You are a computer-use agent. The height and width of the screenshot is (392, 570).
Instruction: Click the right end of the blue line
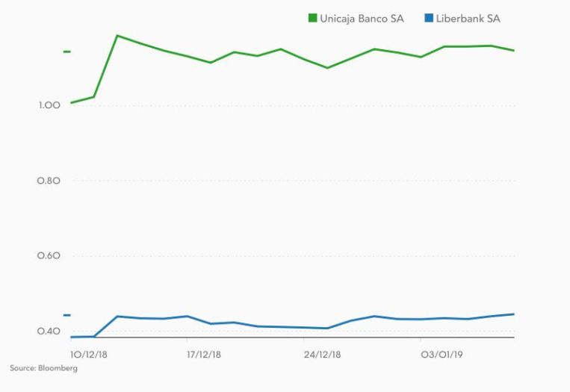514,314
